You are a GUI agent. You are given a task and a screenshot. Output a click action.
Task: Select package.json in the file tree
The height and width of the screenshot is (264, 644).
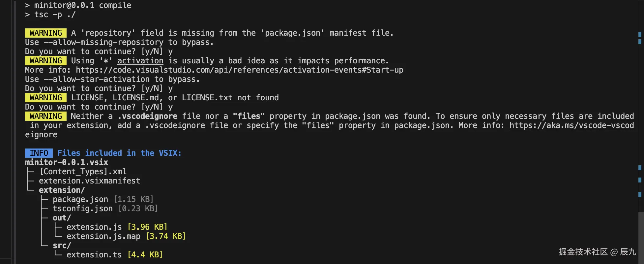[80, 199]
